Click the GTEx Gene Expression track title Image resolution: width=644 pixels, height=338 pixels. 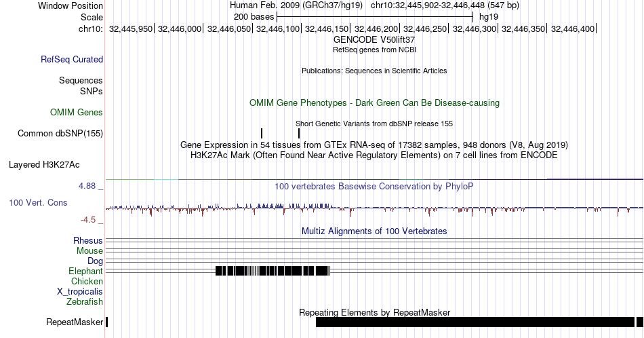pos(374,145)
